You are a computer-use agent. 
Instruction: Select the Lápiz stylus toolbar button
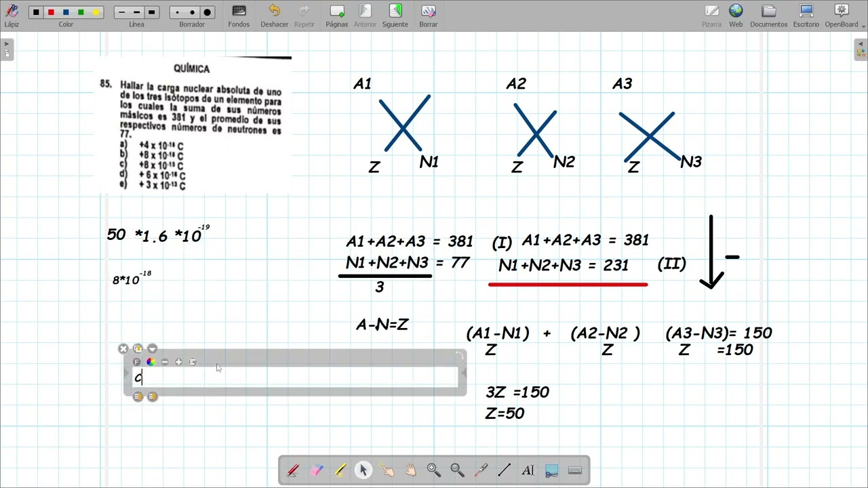12,16
